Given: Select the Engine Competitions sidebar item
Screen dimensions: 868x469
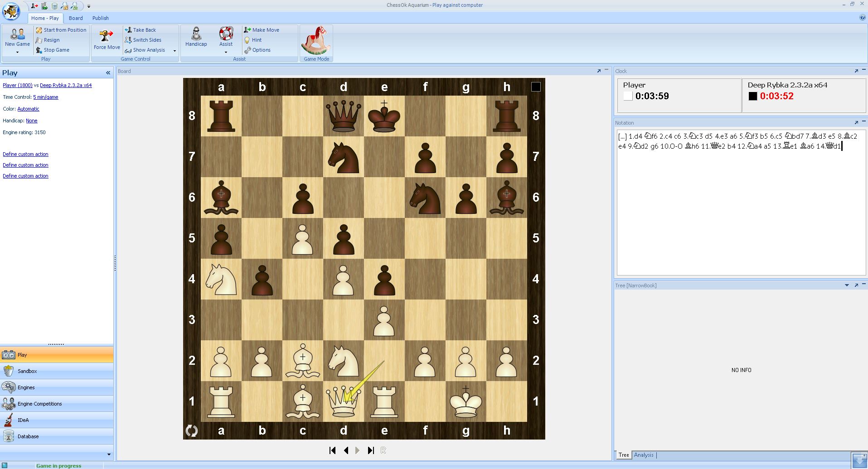Looking at the screenshot, I should 39,404.
